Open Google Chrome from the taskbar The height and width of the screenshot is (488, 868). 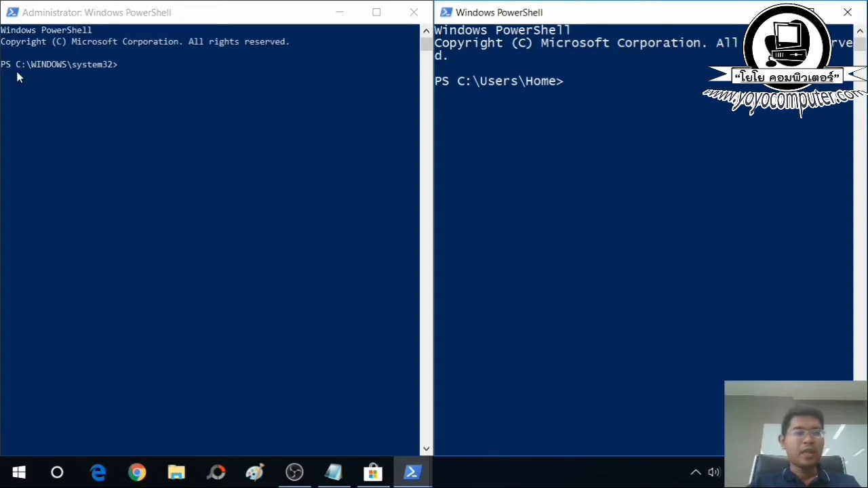[137, 472]
